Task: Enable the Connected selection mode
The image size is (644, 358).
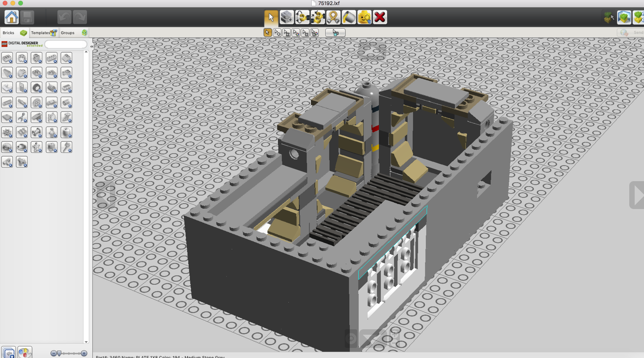Action: coord(286,33)
